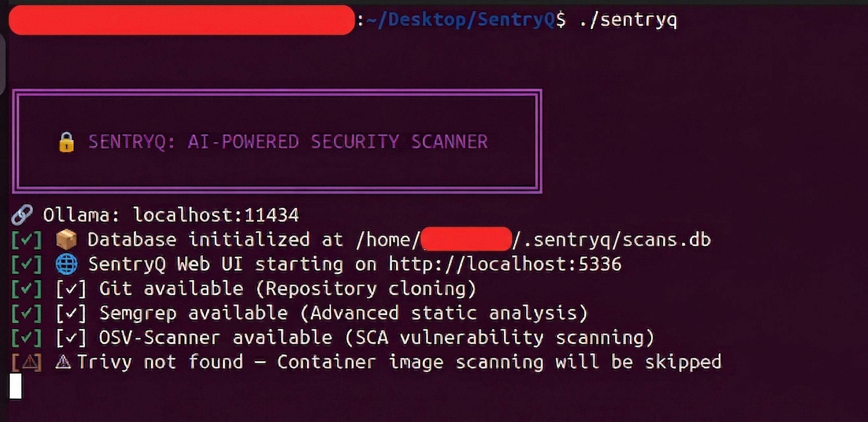The height and width of the screenshot is (422, 868).
Task: Click the green checkmark on the OSV-Scanner line
Action: pyautogui.click(x=27, y=338)
